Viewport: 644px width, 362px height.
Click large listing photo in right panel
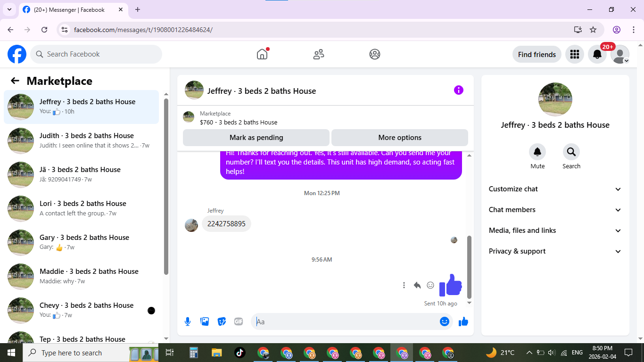(555, 99)
